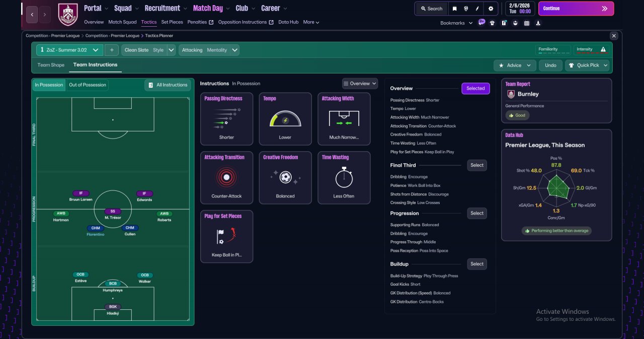The height and width of the screenshot is (339, 644).
Task: Open the settings gear icon
Action: point(491,9)
